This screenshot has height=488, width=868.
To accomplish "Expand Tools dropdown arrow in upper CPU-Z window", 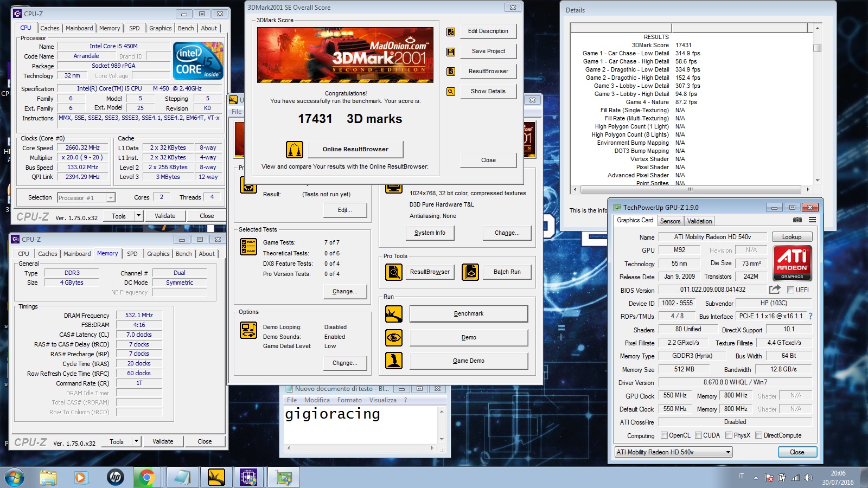I will (138, 216).
